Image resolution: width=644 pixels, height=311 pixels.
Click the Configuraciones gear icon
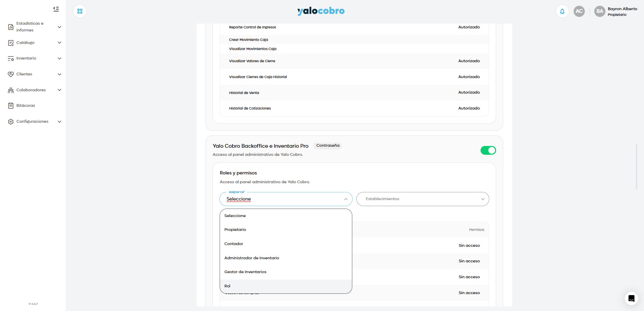11,121
